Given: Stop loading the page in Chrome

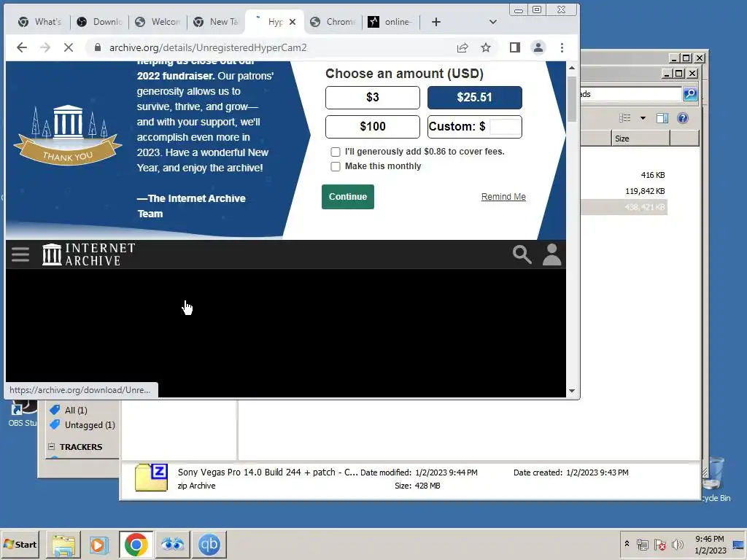Looking at the screenshot, I should pos(68,47).
